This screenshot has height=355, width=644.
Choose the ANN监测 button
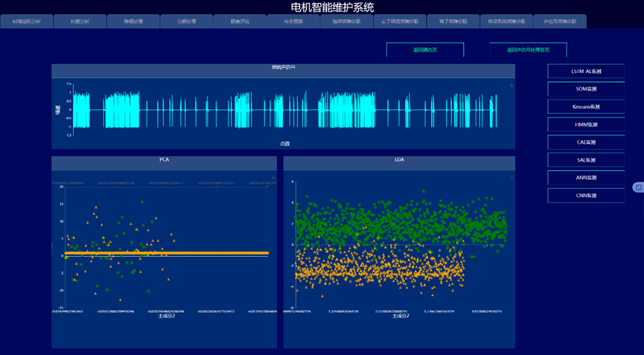586,178
